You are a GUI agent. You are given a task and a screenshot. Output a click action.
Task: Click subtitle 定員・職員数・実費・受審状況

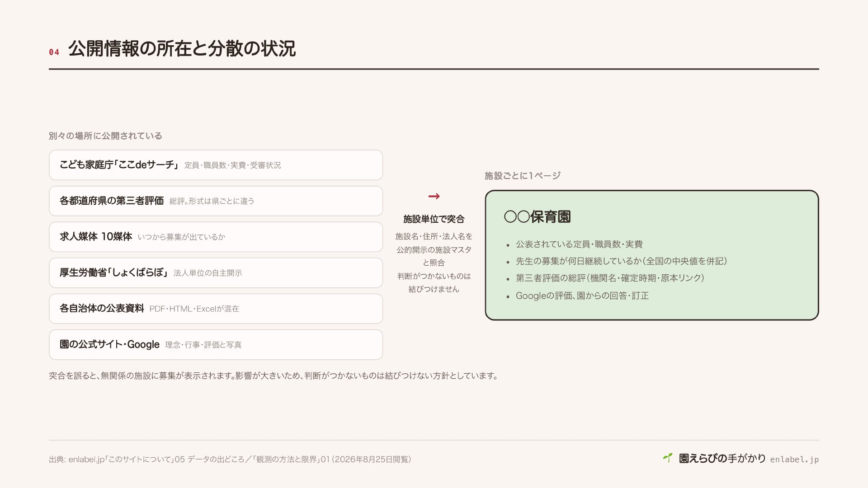point(232,165)
